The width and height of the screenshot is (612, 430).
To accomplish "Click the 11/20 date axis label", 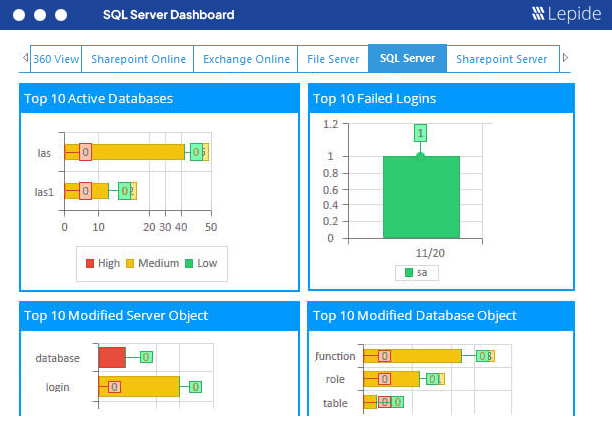I will (x=430, y=253).
